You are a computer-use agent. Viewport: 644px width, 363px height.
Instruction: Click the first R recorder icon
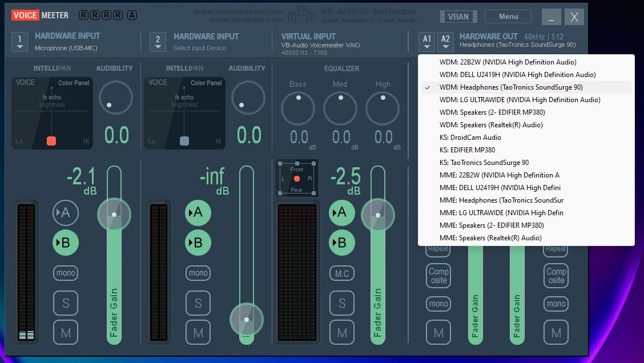pos(83,15)
